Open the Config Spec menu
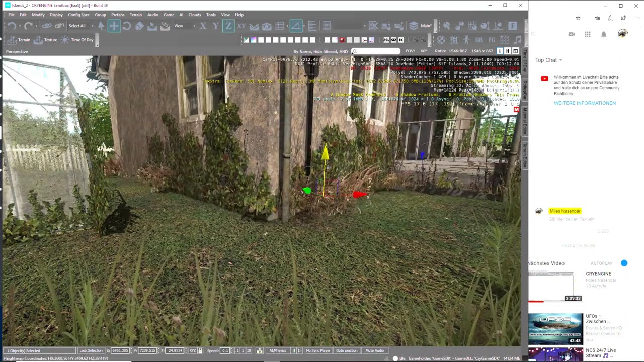The height and width of the screenshot is (362, 644). [x=78, y=15]
